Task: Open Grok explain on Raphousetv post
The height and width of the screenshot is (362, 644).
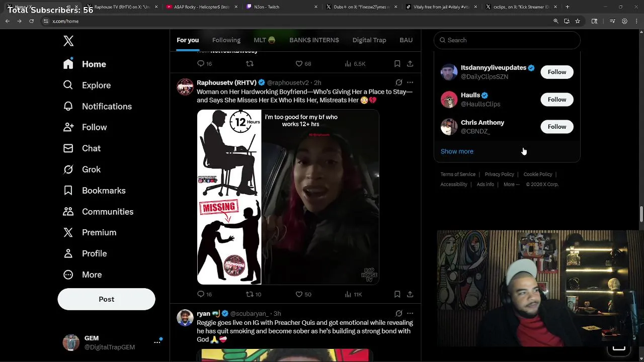Action: click(x=399, y=82)
